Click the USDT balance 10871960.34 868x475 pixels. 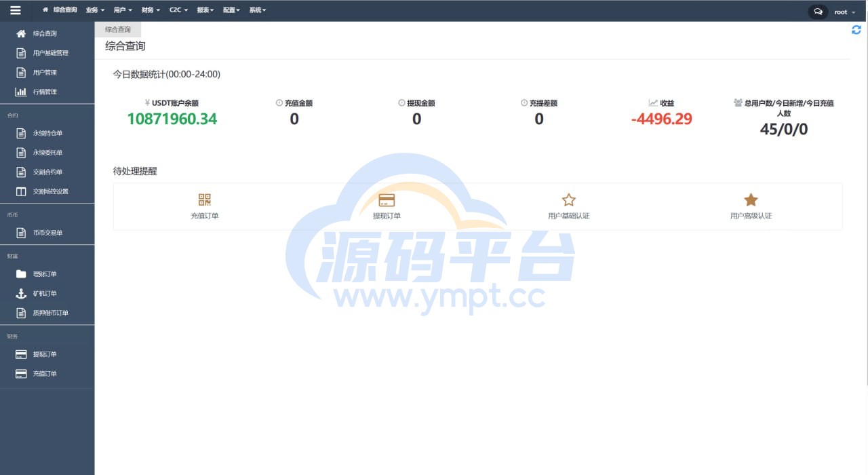pos(172,119)
